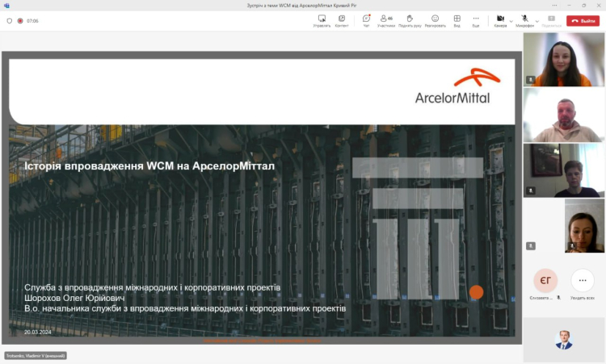Click the Контент content icon
This screenshot has width=606, height=364.
[342, 19]
